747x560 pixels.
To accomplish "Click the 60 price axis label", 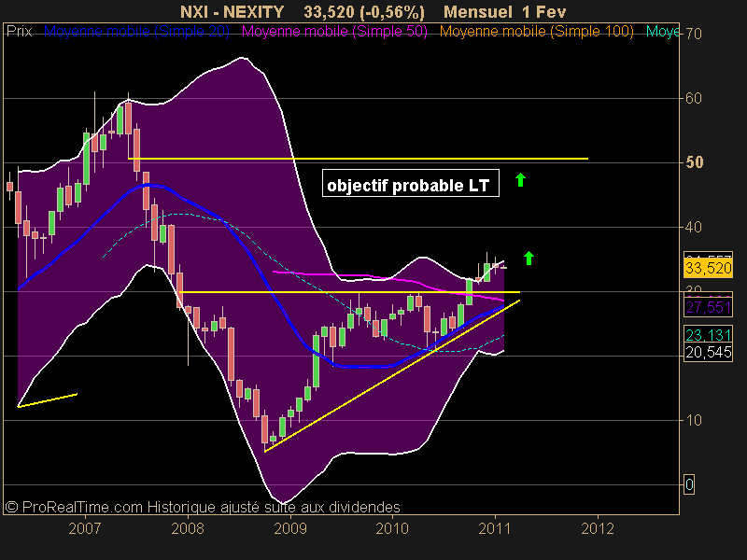I will 694,99.
